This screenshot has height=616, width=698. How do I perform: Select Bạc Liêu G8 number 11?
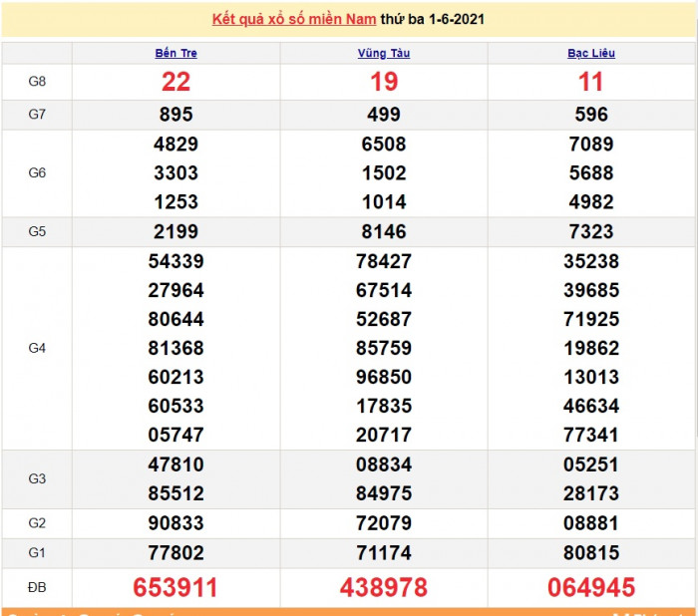[x=591, y=82]
